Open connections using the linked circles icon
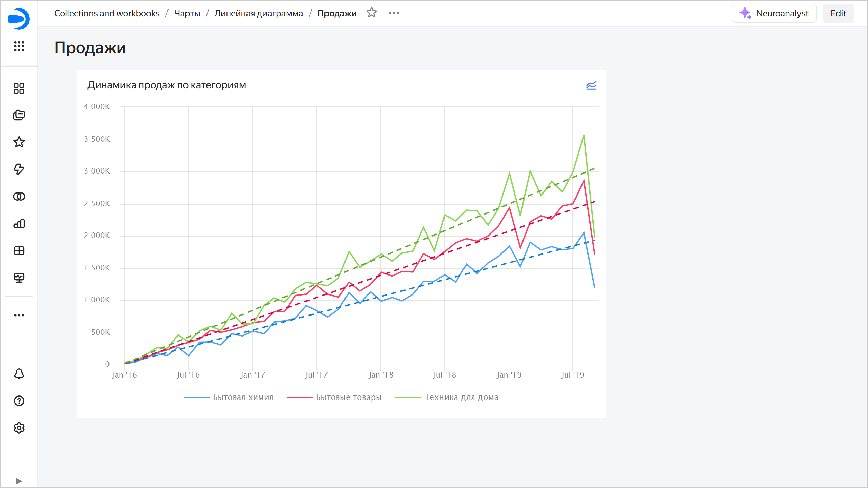868x488 pixels. (x=19, y=196)
